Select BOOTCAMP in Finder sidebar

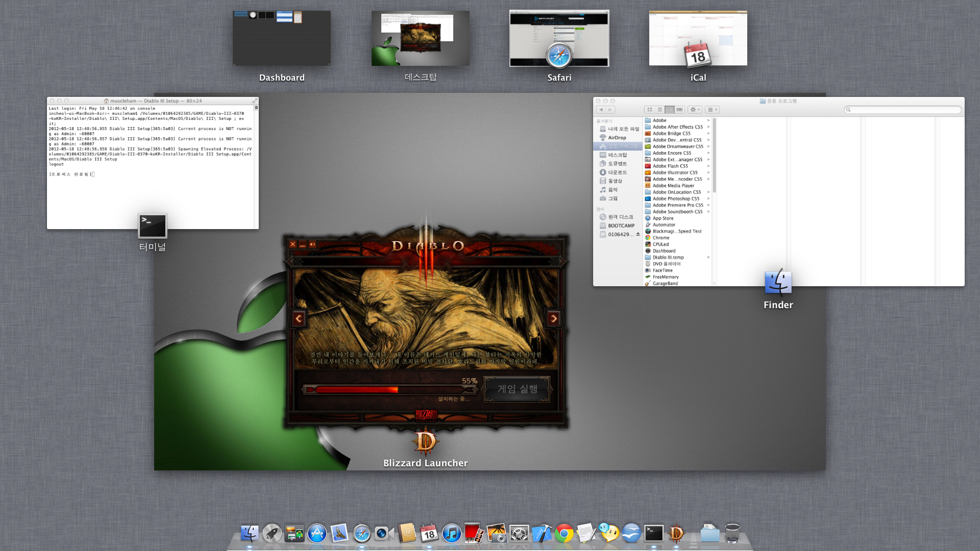[618, 226]
